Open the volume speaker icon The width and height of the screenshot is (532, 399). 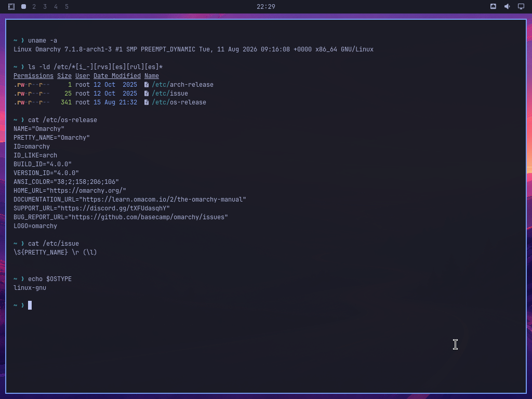507,6
